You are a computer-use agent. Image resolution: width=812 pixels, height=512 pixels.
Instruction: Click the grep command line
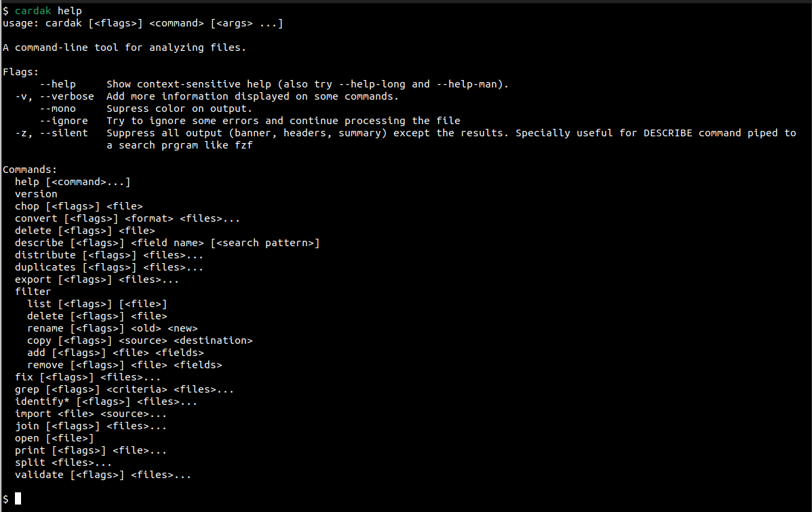click(x=124, y=389)
